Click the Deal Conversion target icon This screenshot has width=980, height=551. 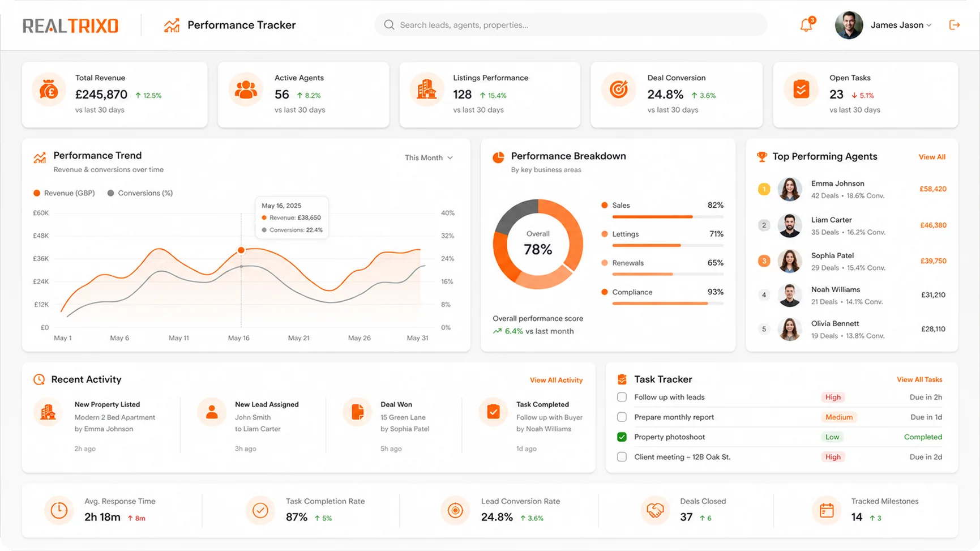point(618,89)
